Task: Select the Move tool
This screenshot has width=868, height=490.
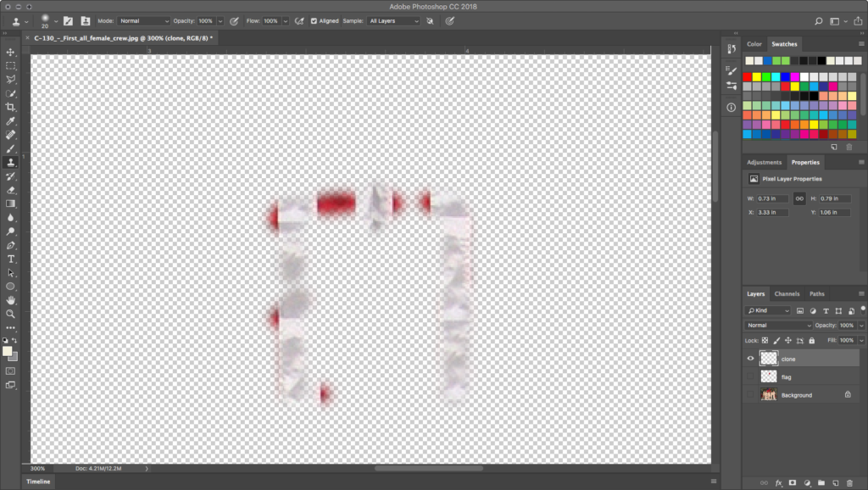Action: [11, 53]
